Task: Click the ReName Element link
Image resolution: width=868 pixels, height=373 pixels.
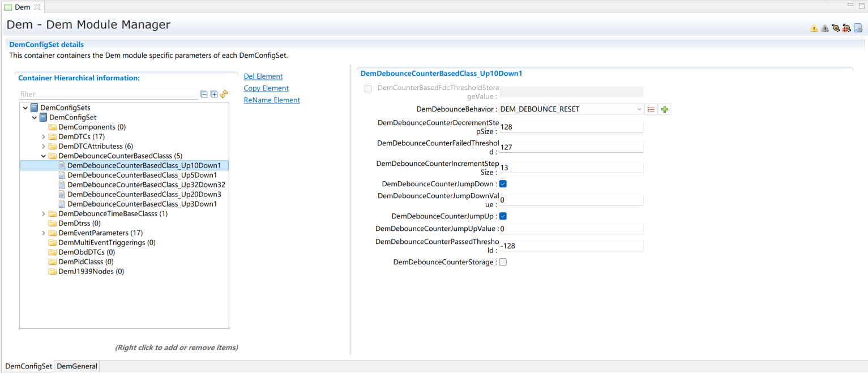Action: point(271,100)
